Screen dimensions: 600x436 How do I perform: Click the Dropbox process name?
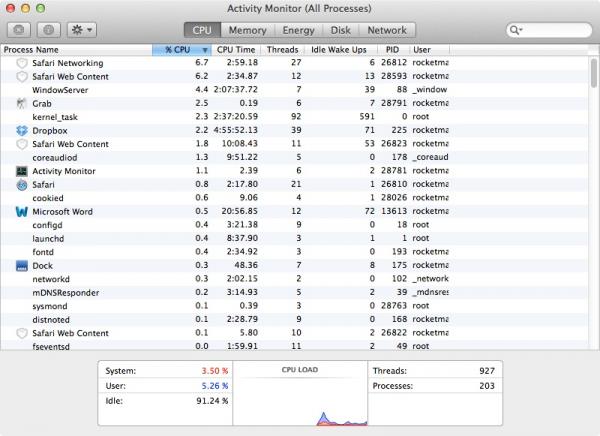click(50, 131)
